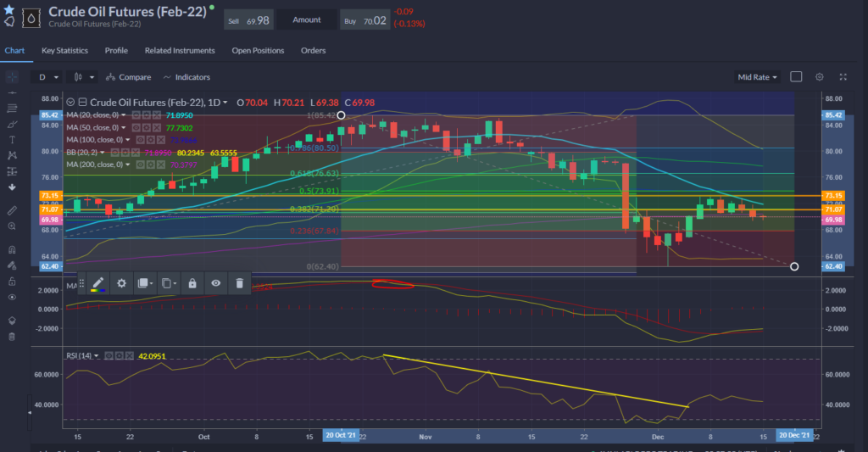Switch to the Key Statistics tab

64,51
